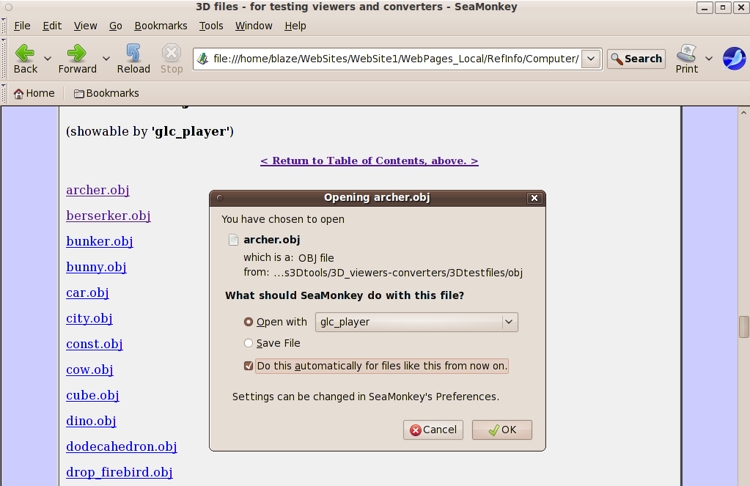Expand the glc_player application dropdown
The width and height of the screenshot is (750, 486).
(508, 322)
